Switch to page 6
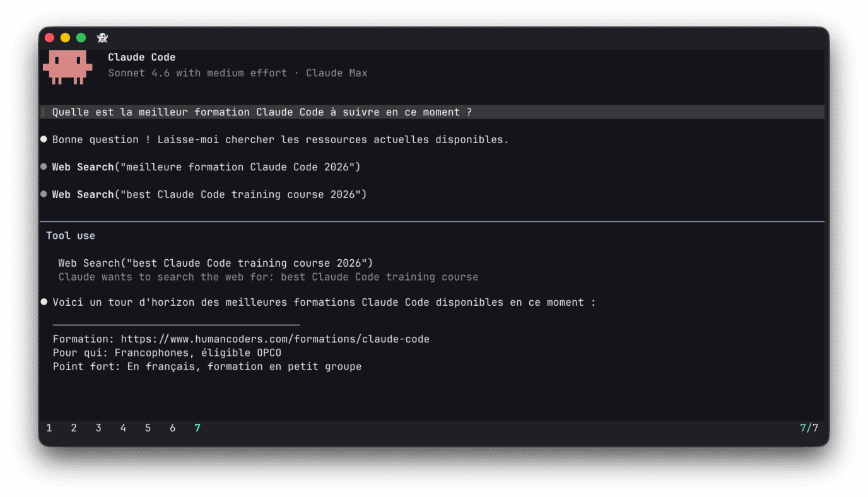The width and height of the screenshot is (868, 497). (x=172, y=428)
